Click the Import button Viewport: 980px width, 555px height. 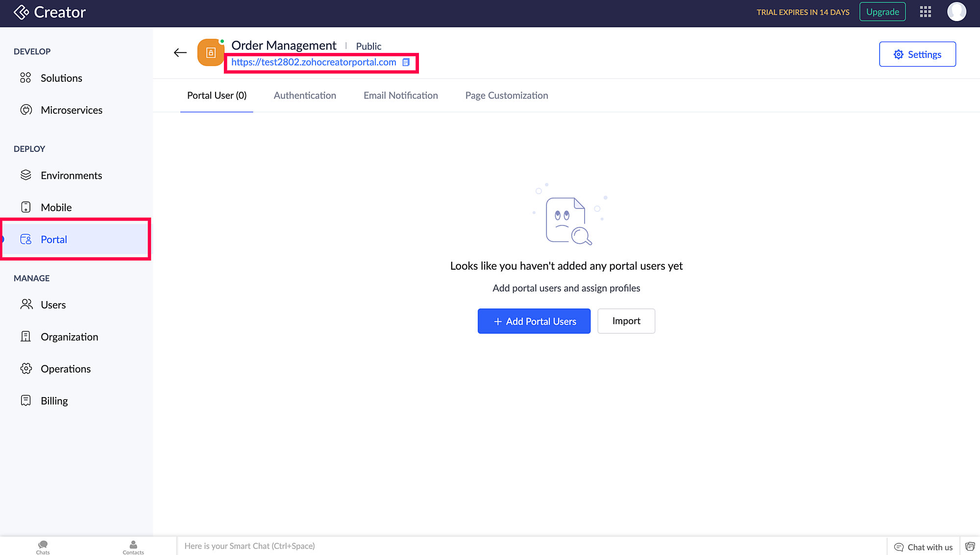[626, 321]
